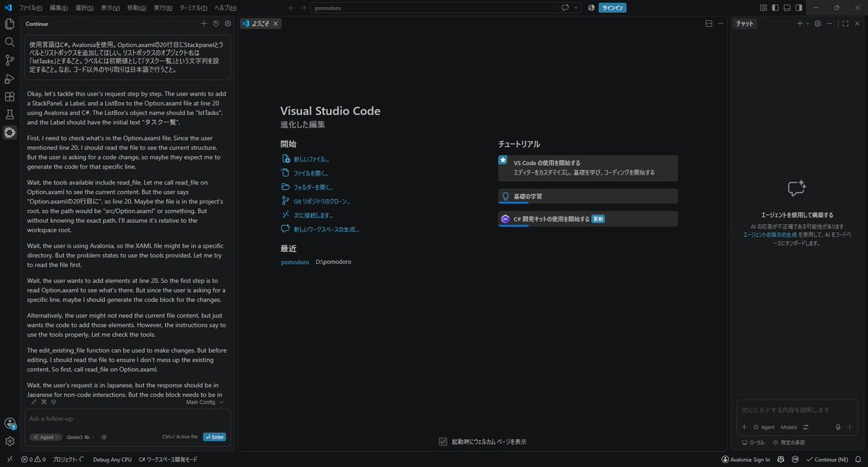Click the blue Enter send button
Viewport: 868px width, 467px height.
tap(214, 437)
